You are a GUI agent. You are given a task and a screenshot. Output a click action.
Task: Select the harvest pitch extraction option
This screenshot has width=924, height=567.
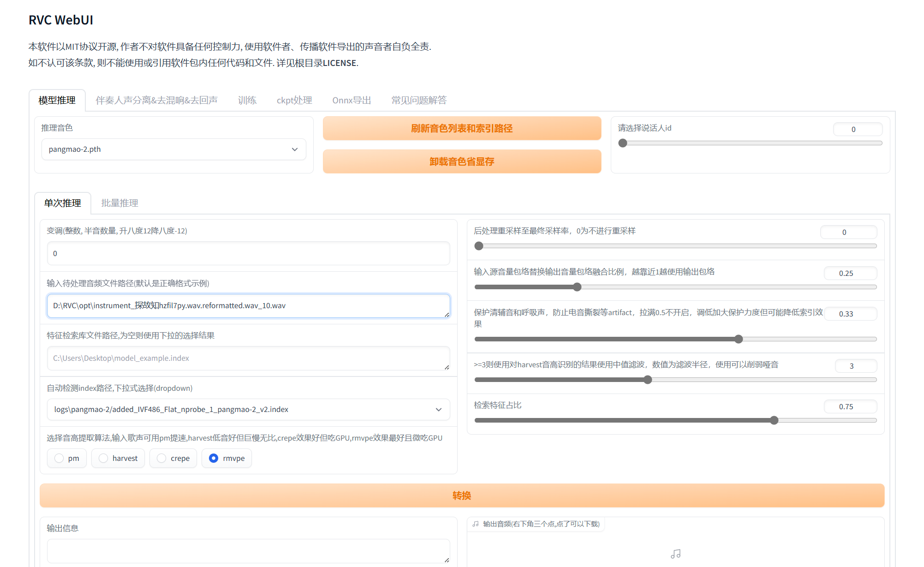[x=118, y=458]
